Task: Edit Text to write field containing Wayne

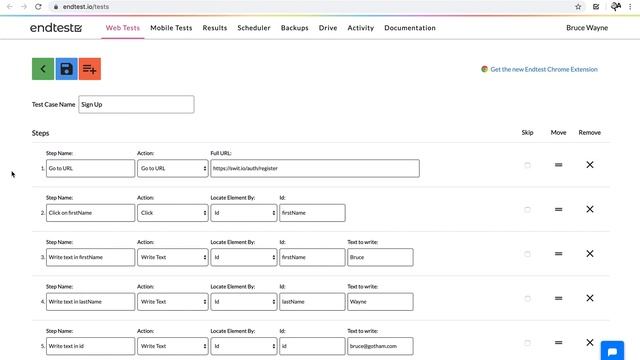Action: (380, 302)
